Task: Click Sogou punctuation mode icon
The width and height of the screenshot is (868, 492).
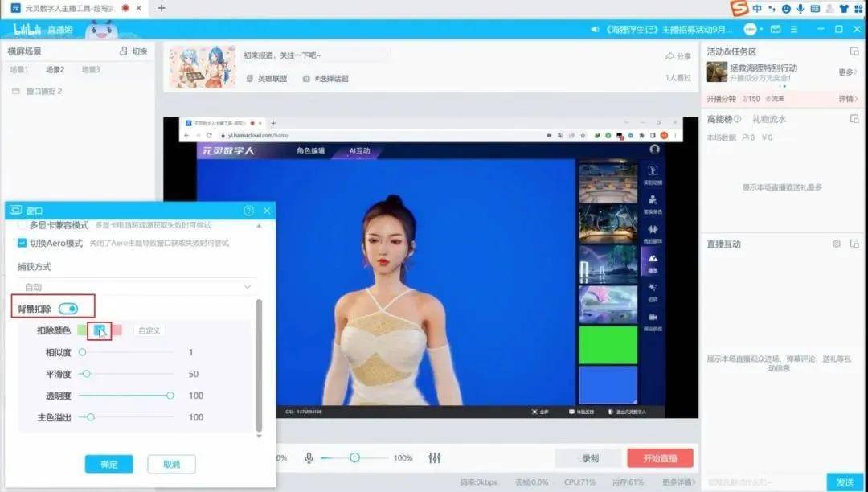Action: (x=772, y=9)
